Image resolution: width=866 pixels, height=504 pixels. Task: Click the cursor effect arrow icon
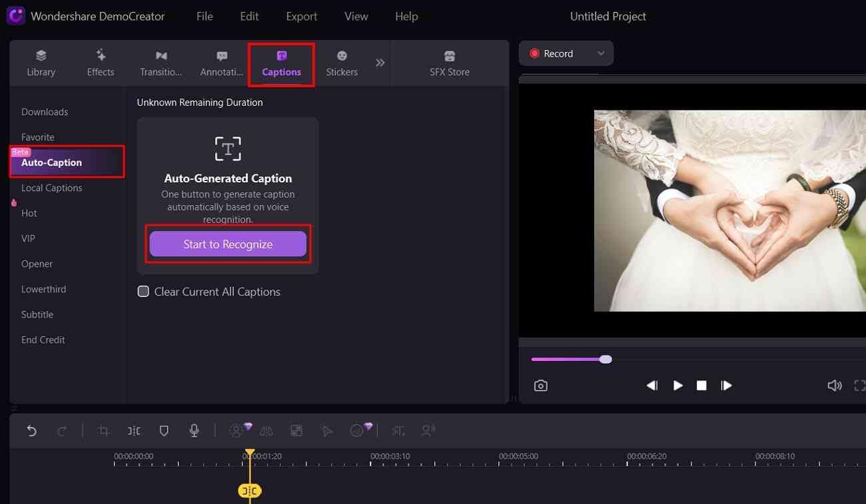[x=327, y=431]
